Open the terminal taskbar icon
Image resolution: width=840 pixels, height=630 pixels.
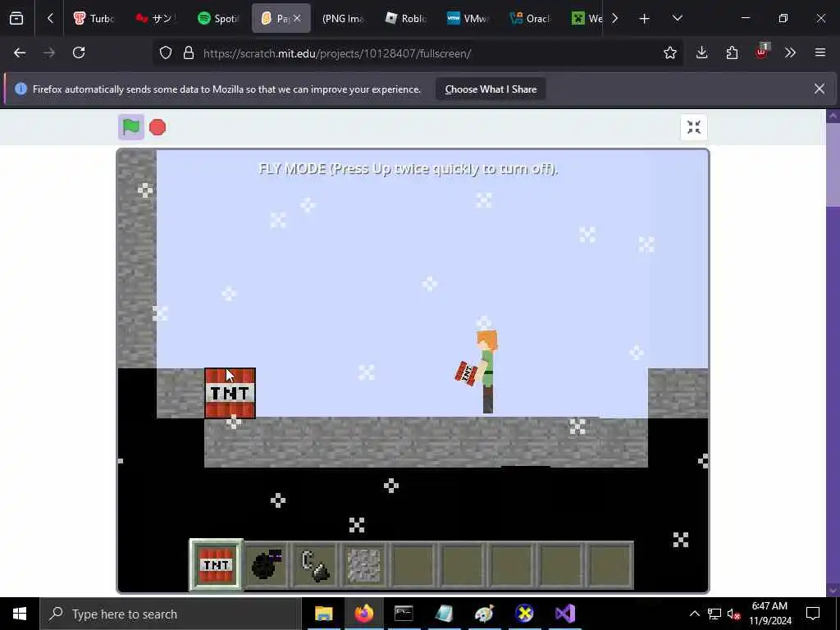(404, 614)
